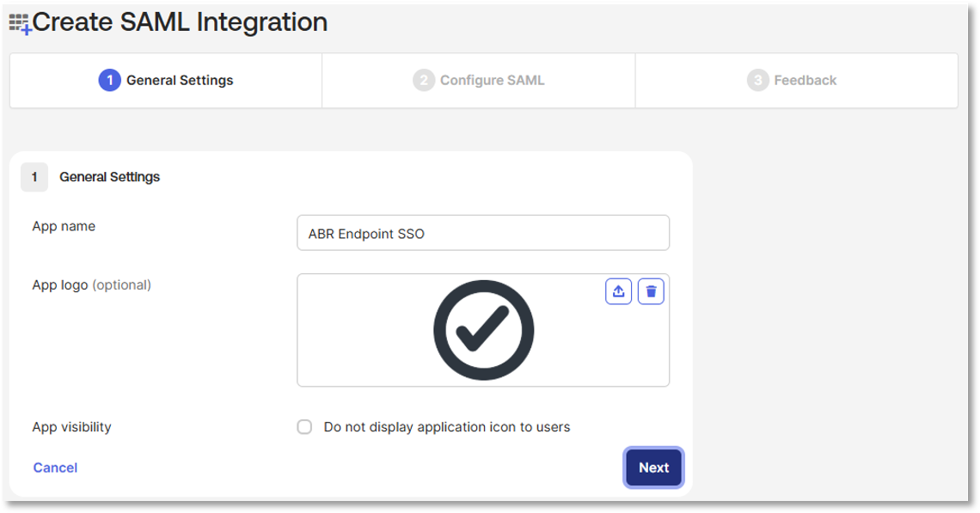Click the Cancel link
The image size is (980, 513).
pos(55,467)
